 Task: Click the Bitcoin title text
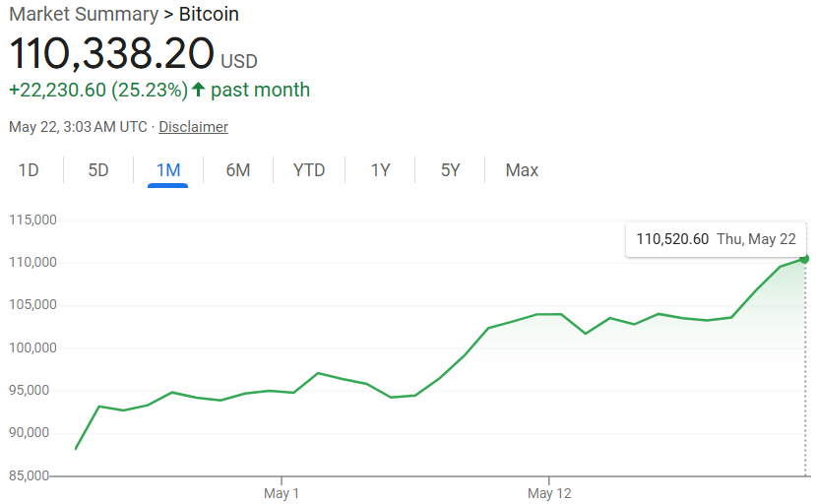point(209,15)
